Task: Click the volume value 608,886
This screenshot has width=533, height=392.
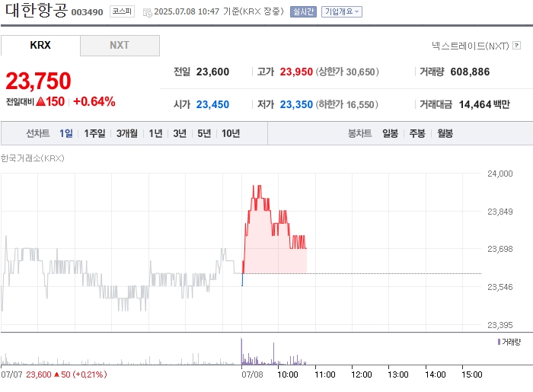Action: [x=470, y=72]
